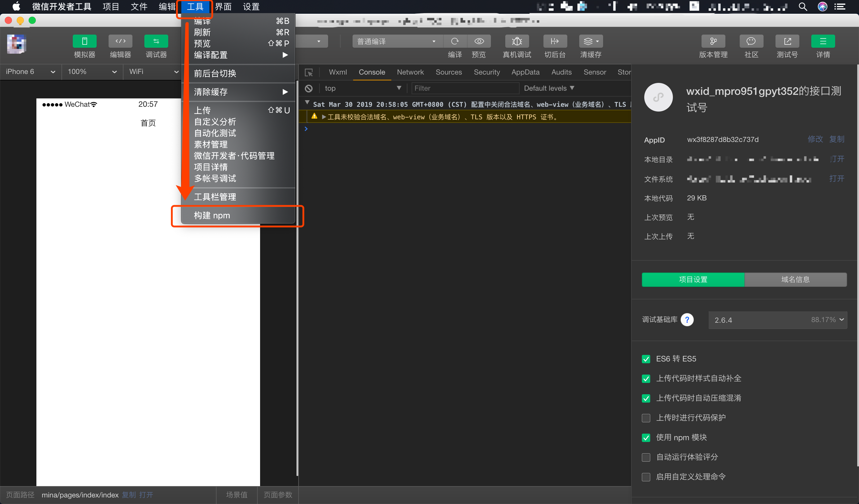Viewport: 859px width, 504px height.
Task: Switch to the 域名信息 button
Action: pyautogui.click(x=795, y=279)
